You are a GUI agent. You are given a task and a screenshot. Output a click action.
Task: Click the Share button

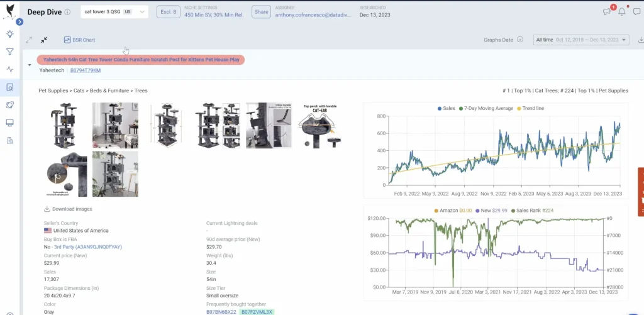pos(260,12)
